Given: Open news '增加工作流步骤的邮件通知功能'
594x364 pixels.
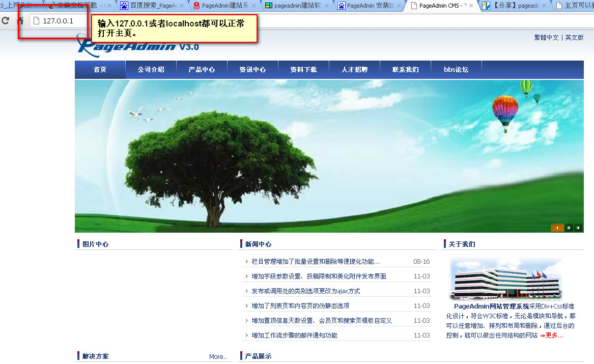Looking at the screenshot, I should tap(294, 335).
